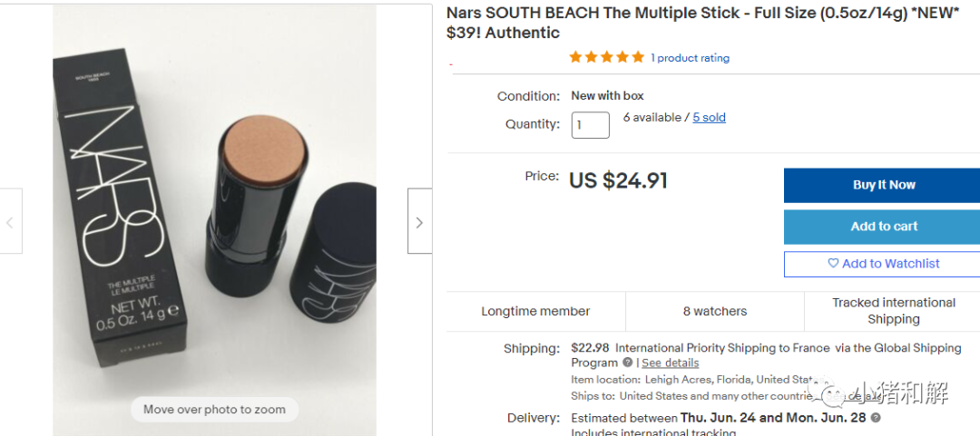
Task: Click the US $24.91 price text
Action: click(618, 180)
